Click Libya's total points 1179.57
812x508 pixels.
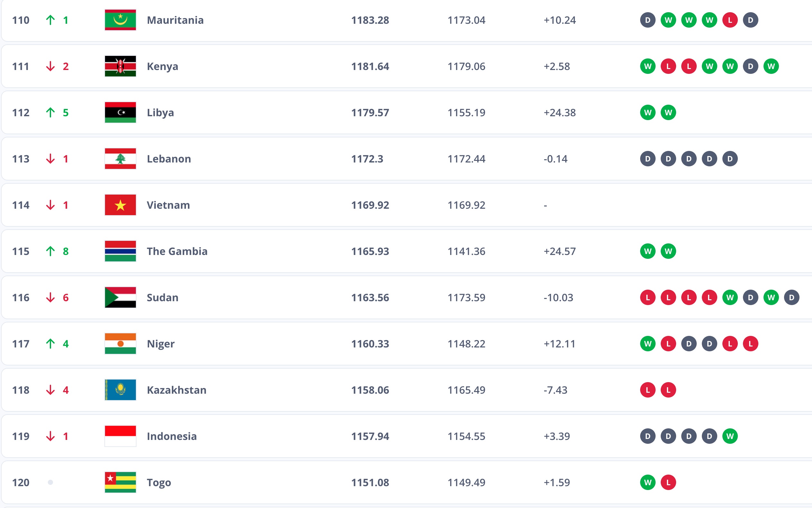tap(370, 113)
